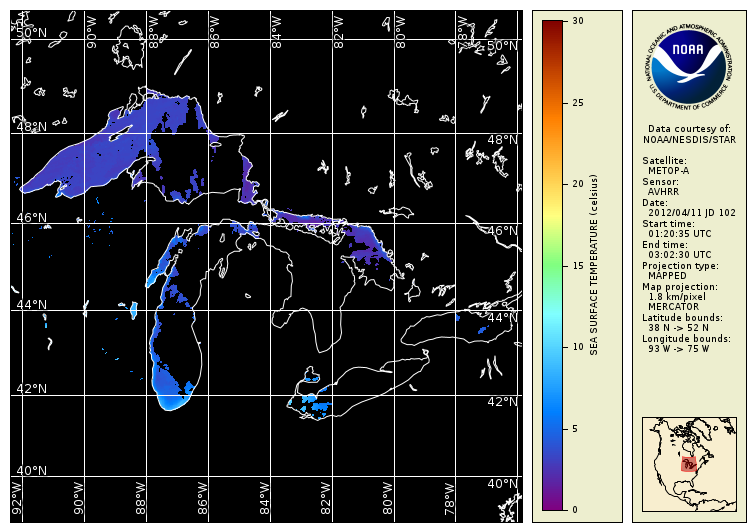Select the 15 tick label on color scale
Screen dimensions: 756x532
(578, 266)
